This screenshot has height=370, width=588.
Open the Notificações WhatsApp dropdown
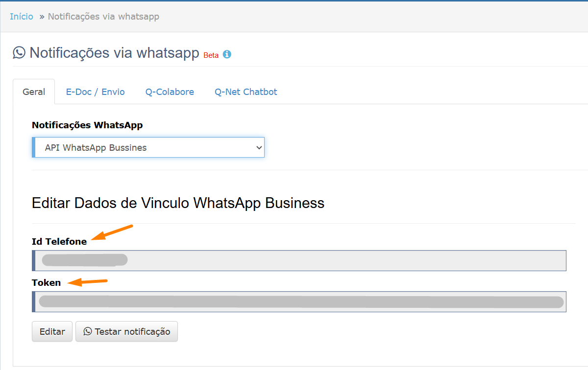148,147
